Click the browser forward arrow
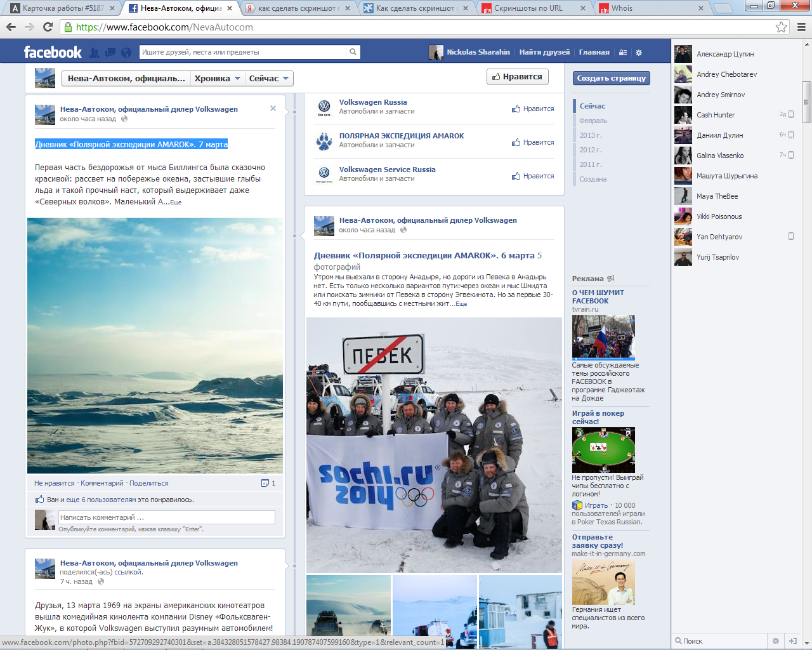The height and width of the screenshot is (650, 812). click(29, 27)
